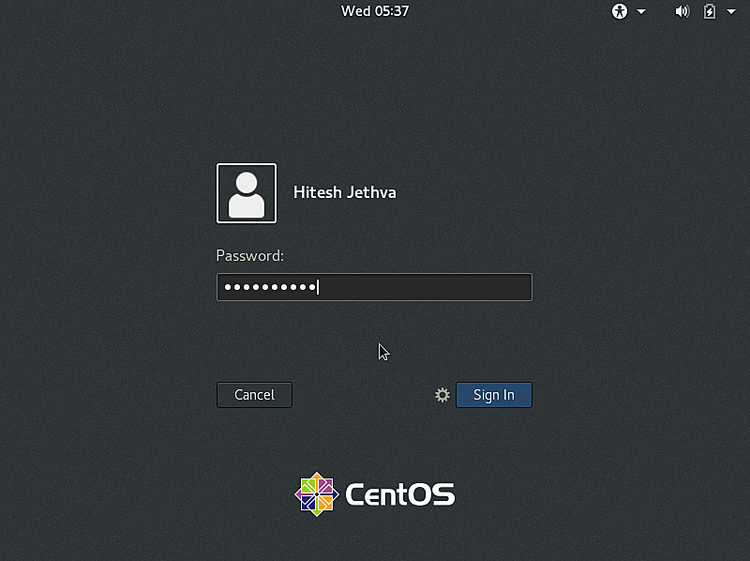Image resolution: width=750 pixels, height=561 pixels.
Task: Expand the system menu arrow
Action: 731,11
